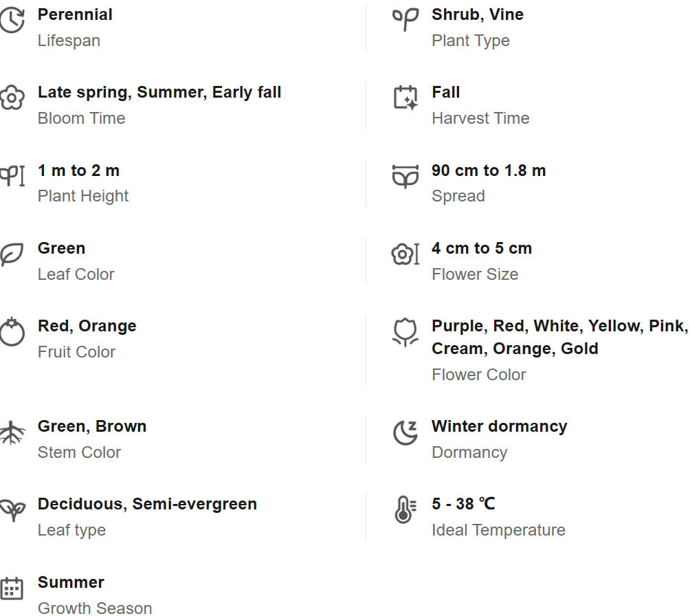Click 'Late spring, Summer, Early fall' text
This screenshot has width=690, height=616.
tap(159, 92)
